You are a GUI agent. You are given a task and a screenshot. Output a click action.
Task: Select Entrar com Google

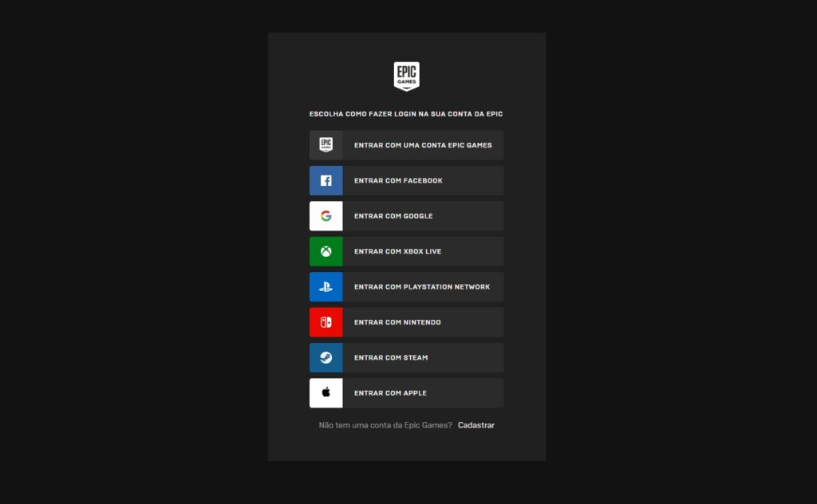pyautogui.click(x=406, y=216)
